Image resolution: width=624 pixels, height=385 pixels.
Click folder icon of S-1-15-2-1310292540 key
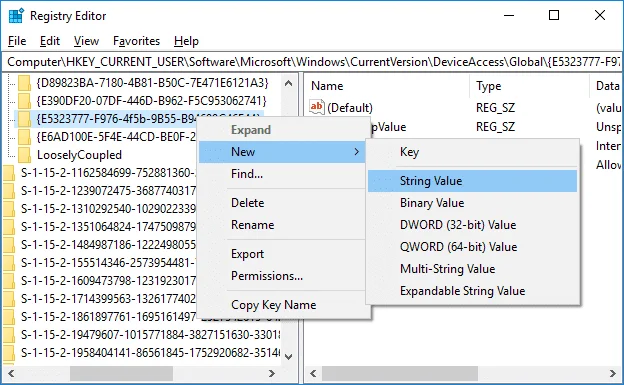(x=9, y=209)
